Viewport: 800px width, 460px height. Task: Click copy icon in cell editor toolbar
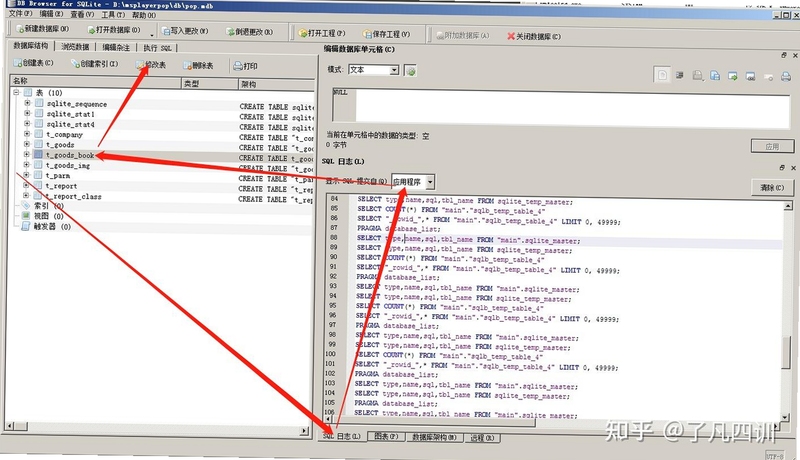715,75
